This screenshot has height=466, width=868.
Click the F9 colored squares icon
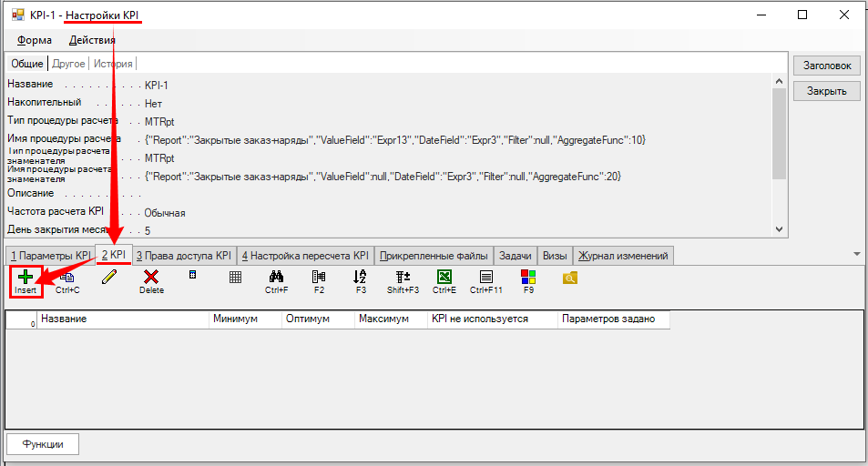click(x=528, y=277)
